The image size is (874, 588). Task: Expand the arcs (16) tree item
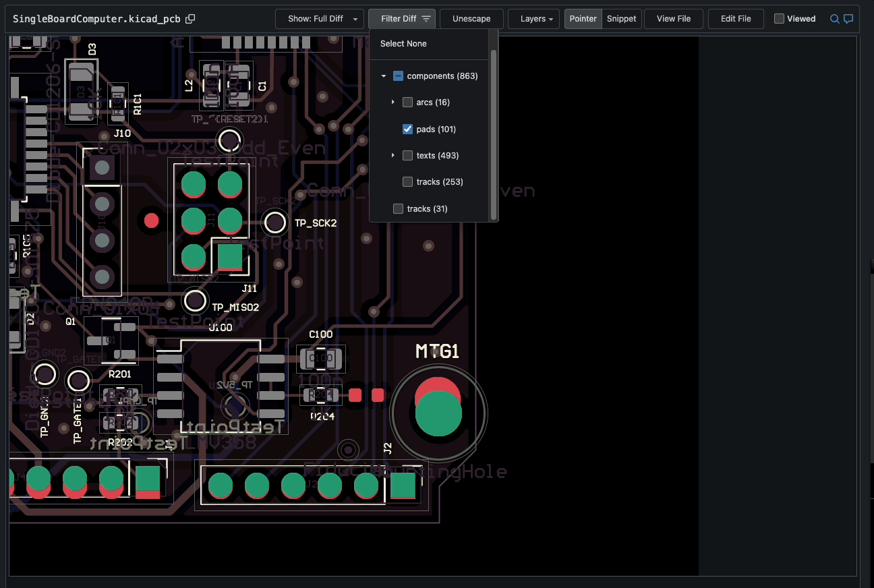(x=394, y=102)
